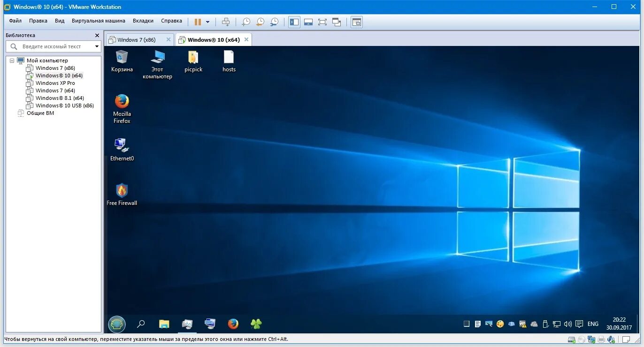644x347 pixels.
Task: Click the Mozilla Firefox desktop shortcut
Action: point(122,109)
